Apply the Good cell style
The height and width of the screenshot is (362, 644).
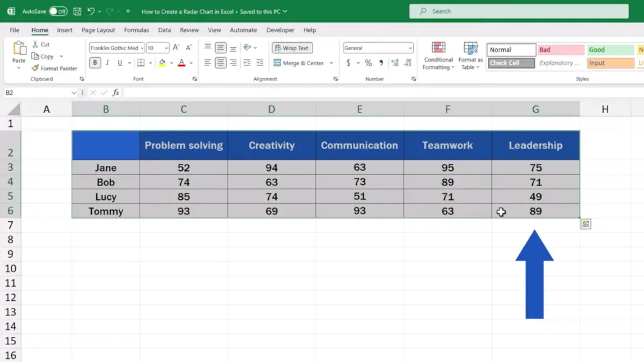coord(610,50)
